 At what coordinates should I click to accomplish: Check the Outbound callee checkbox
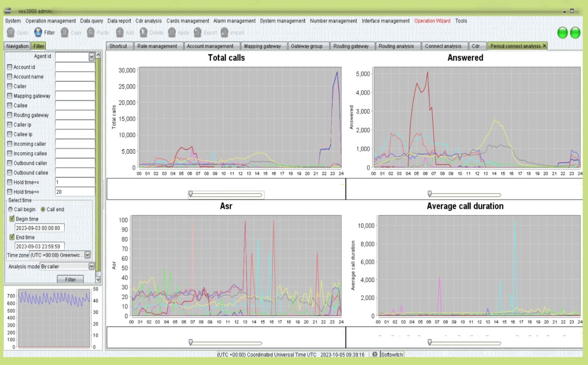[x=10, y=173]
